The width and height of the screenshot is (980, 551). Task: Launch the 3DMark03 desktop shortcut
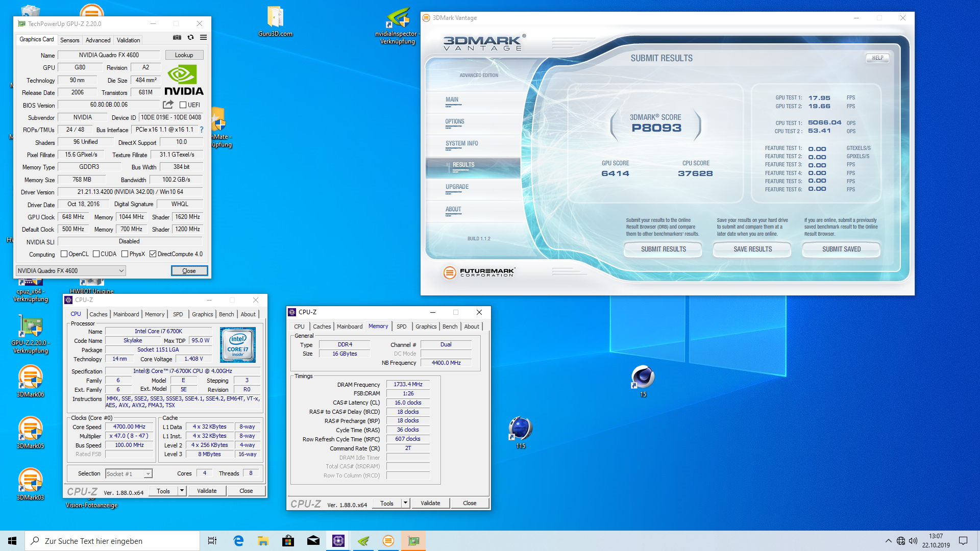tap(31, 484)
